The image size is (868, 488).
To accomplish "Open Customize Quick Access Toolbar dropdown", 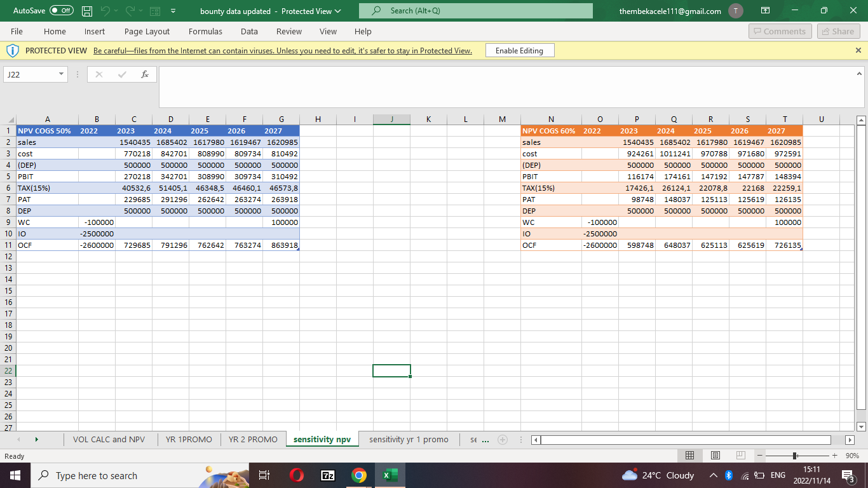I will (173, 11).
